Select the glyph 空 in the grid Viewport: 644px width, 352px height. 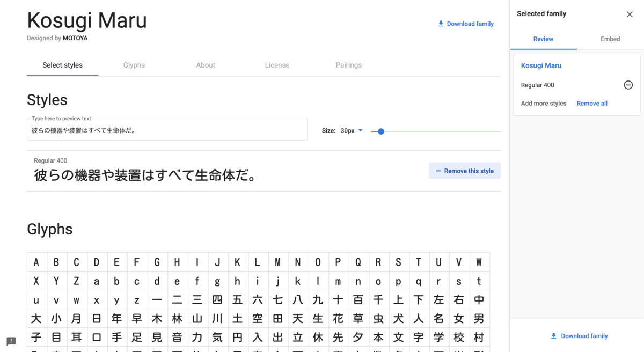pos(258,319)
